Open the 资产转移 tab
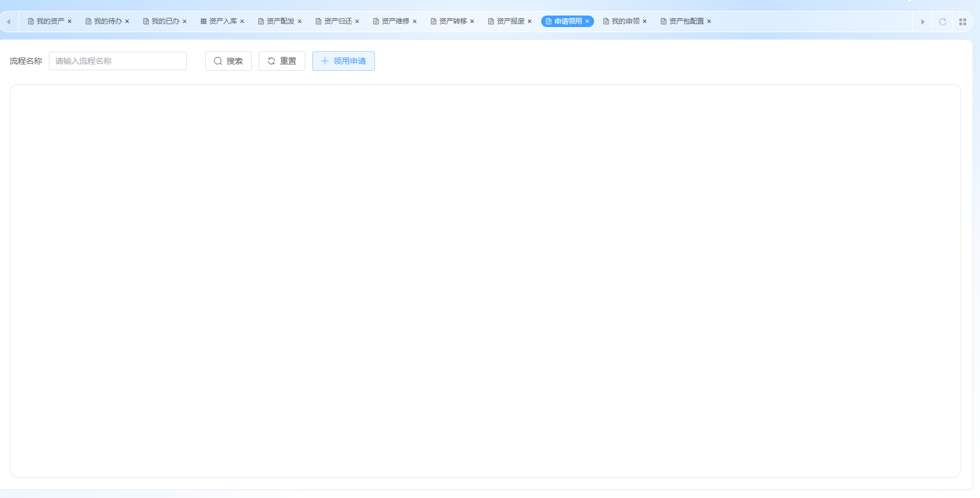980x498 pixels. coord(453,21)
